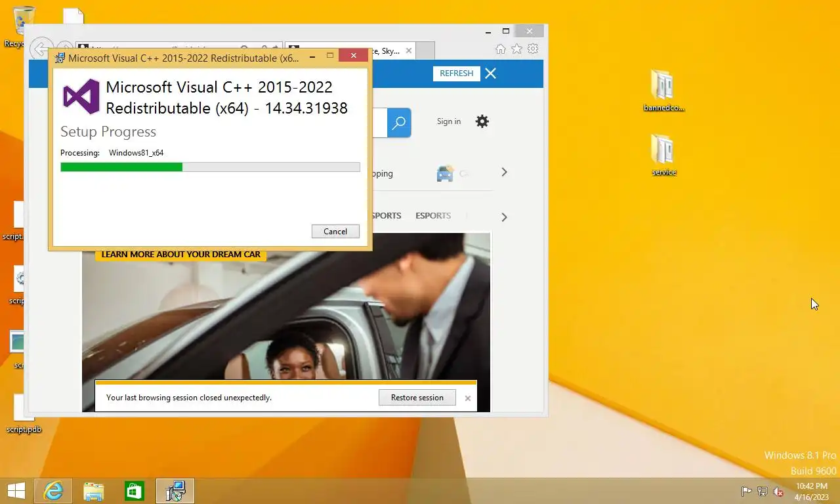Click the car icon in the shortcuts row
The width and height of the screenshot is (840, 504).
coord(445,174)
